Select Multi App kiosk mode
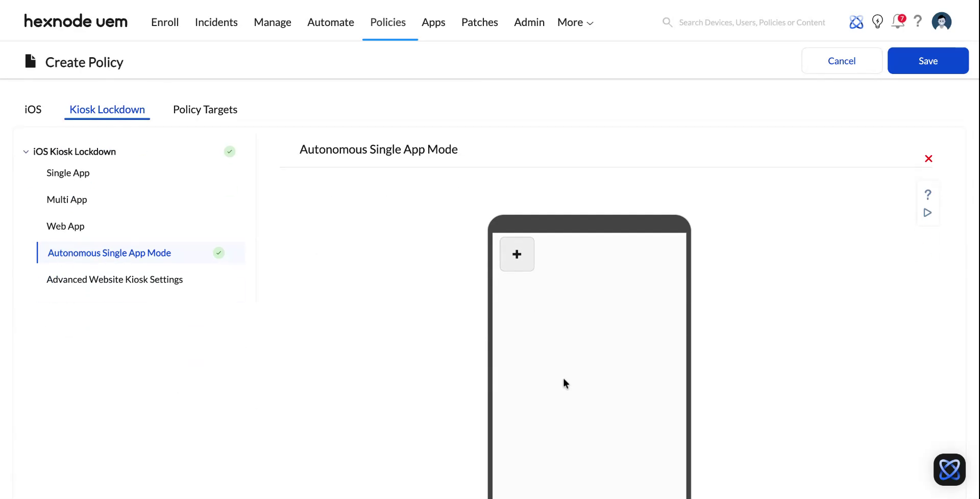The height and width of the screenshot is (499, 980). tap(66, 199)
